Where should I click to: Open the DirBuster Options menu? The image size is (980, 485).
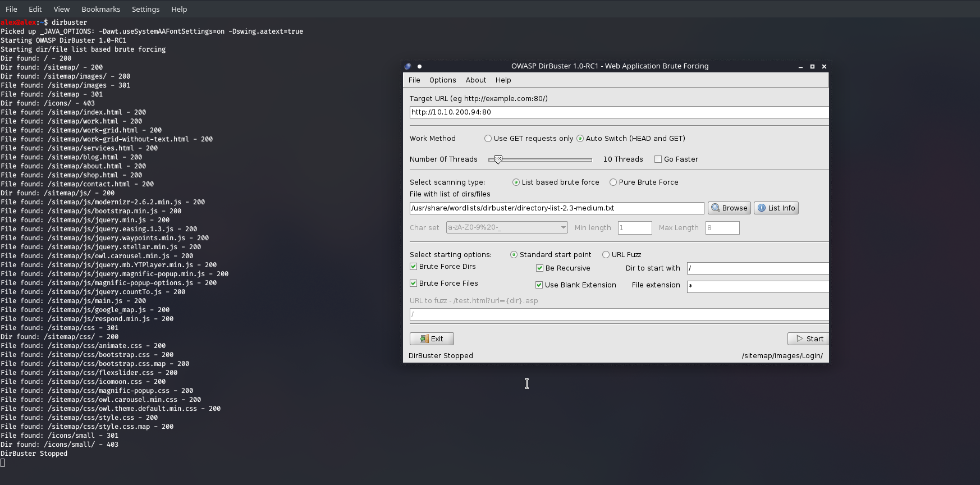tap(442, 80)
